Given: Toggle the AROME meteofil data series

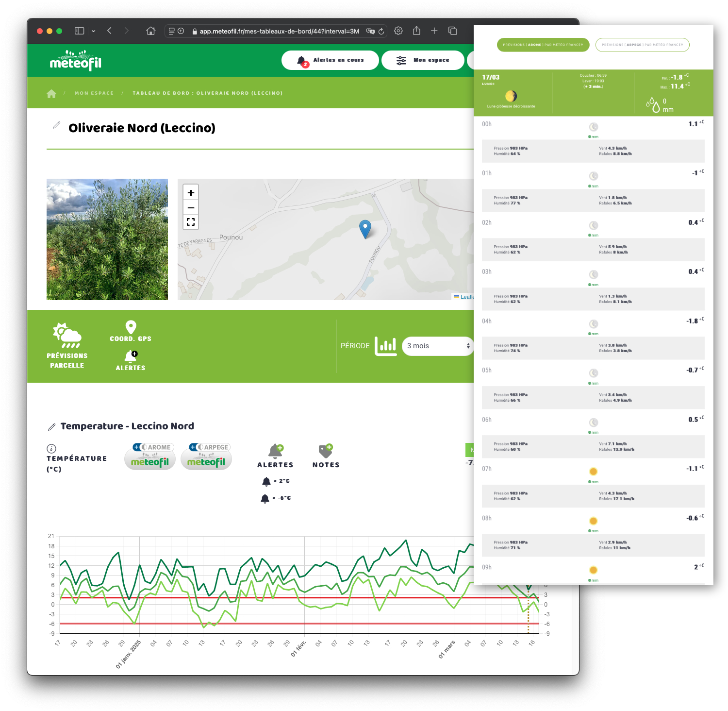Looking at the screenshot, I should point(150,457).
